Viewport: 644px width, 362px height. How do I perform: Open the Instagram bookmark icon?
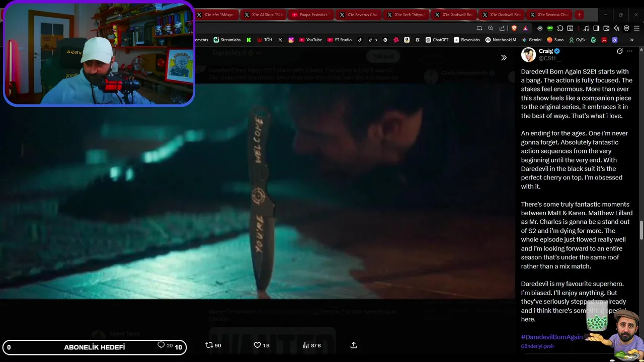point(291,40)
